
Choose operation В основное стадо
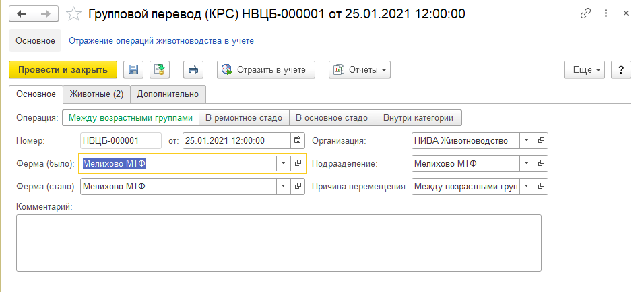331,118
